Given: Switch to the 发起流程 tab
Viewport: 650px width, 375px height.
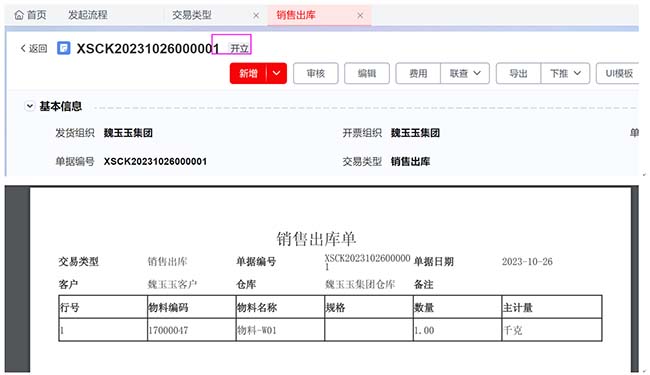Looking at the screenshot, I should [88, 15].
